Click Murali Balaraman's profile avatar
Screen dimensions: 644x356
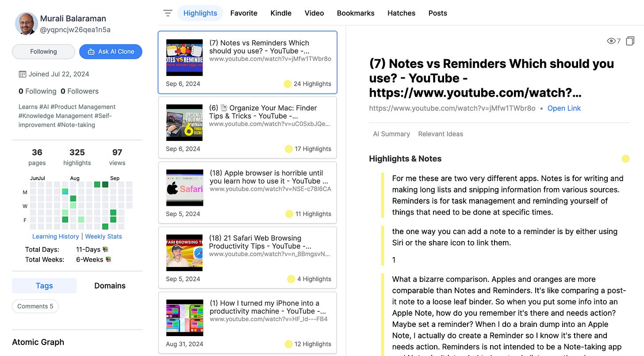coord(26,24)
